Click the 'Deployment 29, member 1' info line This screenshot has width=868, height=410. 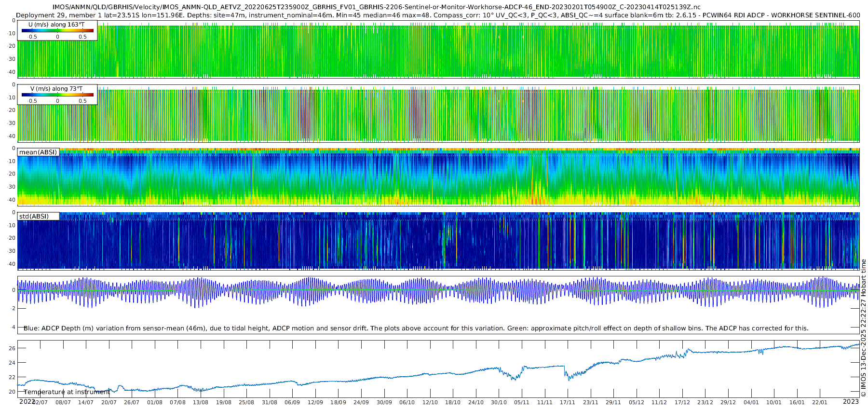[x=438, y=15]
